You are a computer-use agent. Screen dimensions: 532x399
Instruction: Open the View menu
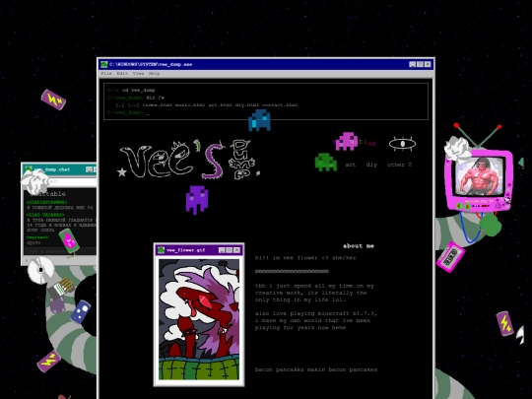138,73
